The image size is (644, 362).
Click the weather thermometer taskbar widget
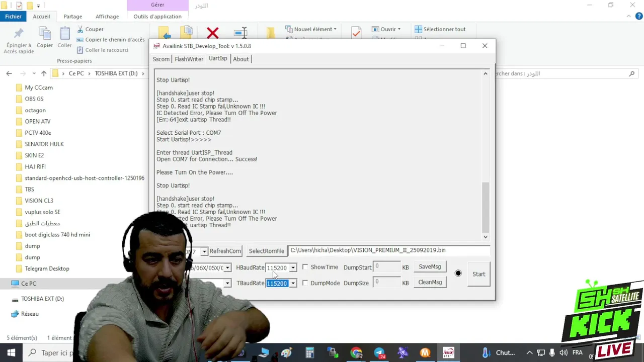[x=486, y=352]
